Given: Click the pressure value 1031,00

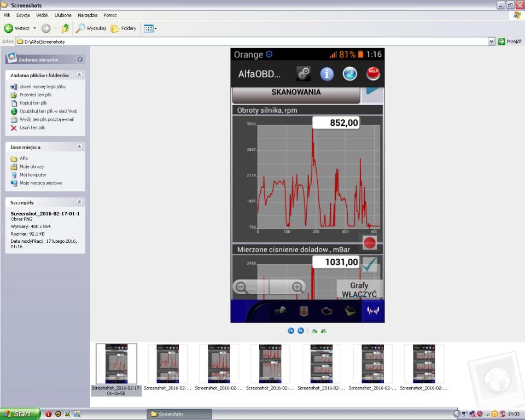Looking at the screenshot, I should coord(336,262).
